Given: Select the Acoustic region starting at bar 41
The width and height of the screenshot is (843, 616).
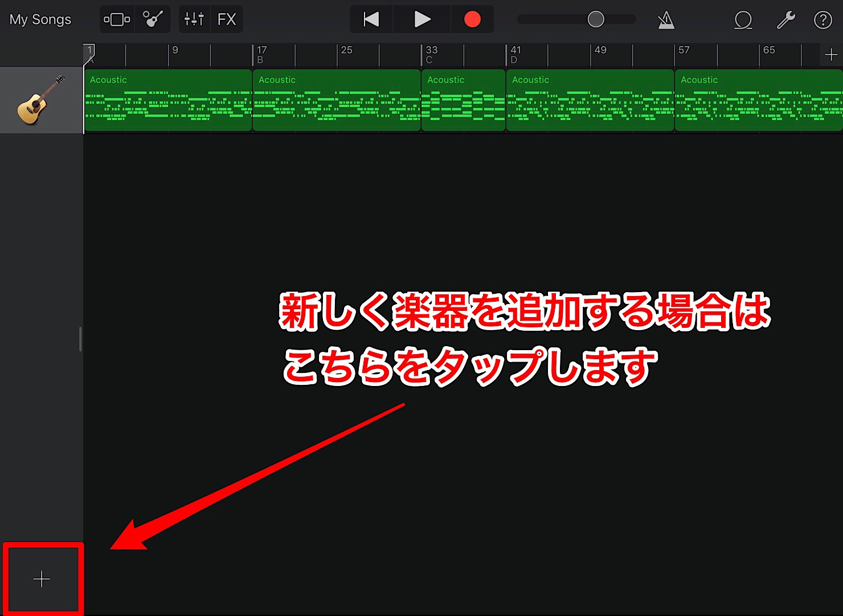Looking at the screenshot, I should coord(590,100).
